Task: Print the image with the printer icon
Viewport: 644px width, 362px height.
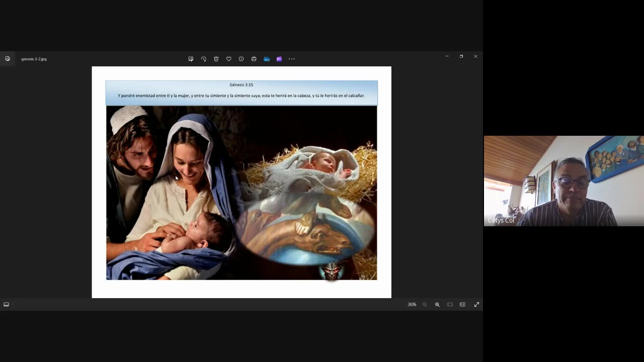Action: tap(254, 59)
